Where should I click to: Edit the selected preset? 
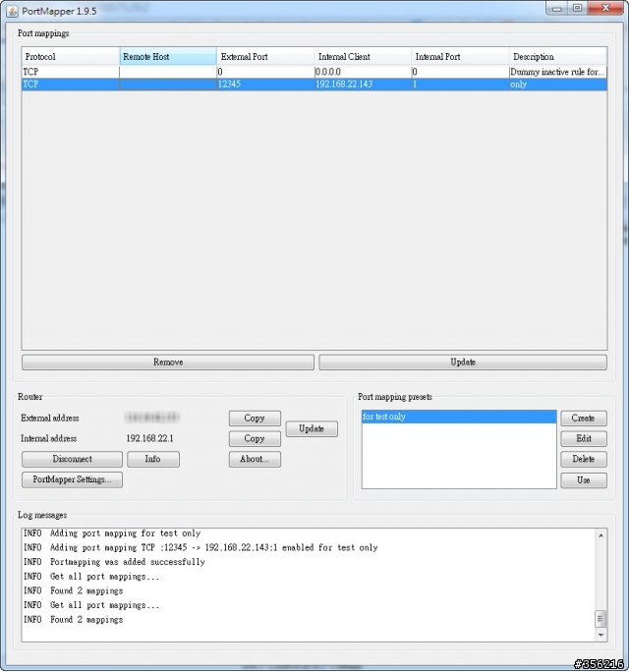[x=584, y=439]
